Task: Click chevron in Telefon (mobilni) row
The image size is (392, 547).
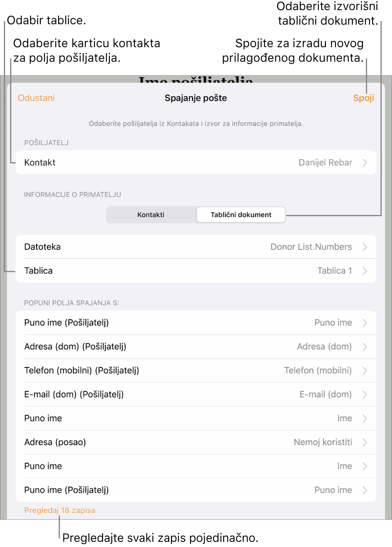Action: click(365, 370)
